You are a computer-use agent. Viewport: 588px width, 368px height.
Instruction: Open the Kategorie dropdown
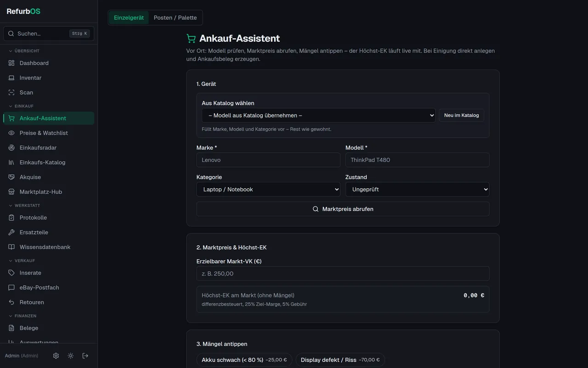coord(268,189)
